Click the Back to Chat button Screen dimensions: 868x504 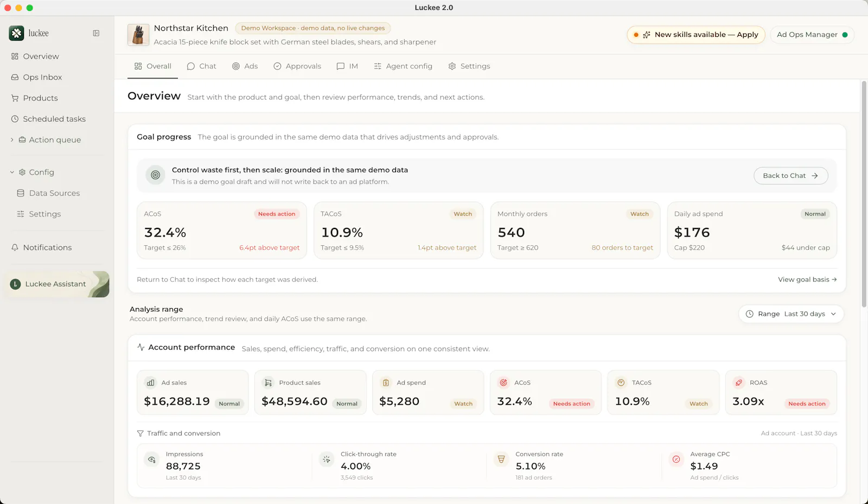pyautogui.click(x=790, y=176)
